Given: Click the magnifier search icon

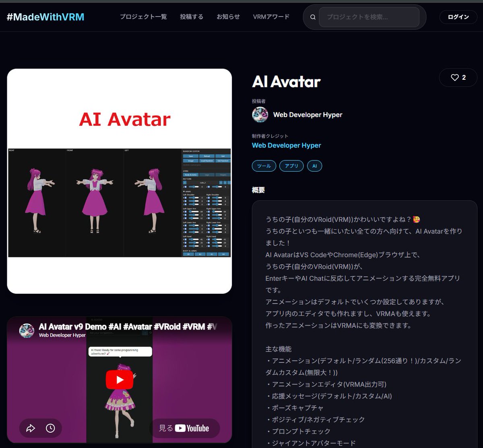Looking at the screenshot, I should coord(313,17).
